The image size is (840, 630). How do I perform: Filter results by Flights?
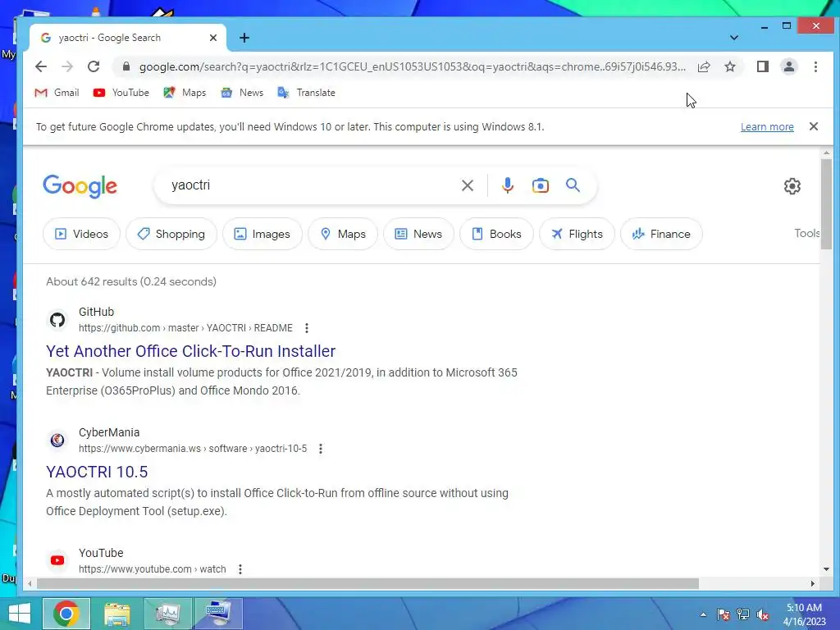click(x=577, y=234)
